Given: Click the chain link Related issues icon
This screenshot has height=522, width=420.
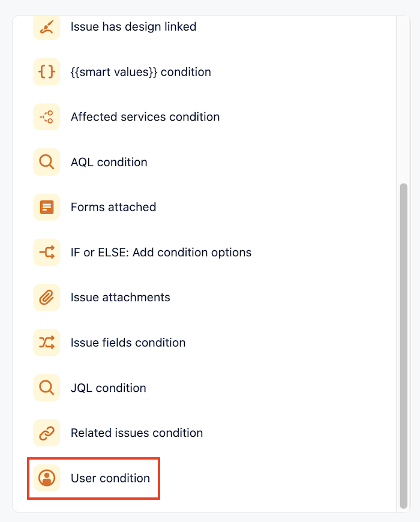Looking at the screenshot, I should [x=47, y=433].
